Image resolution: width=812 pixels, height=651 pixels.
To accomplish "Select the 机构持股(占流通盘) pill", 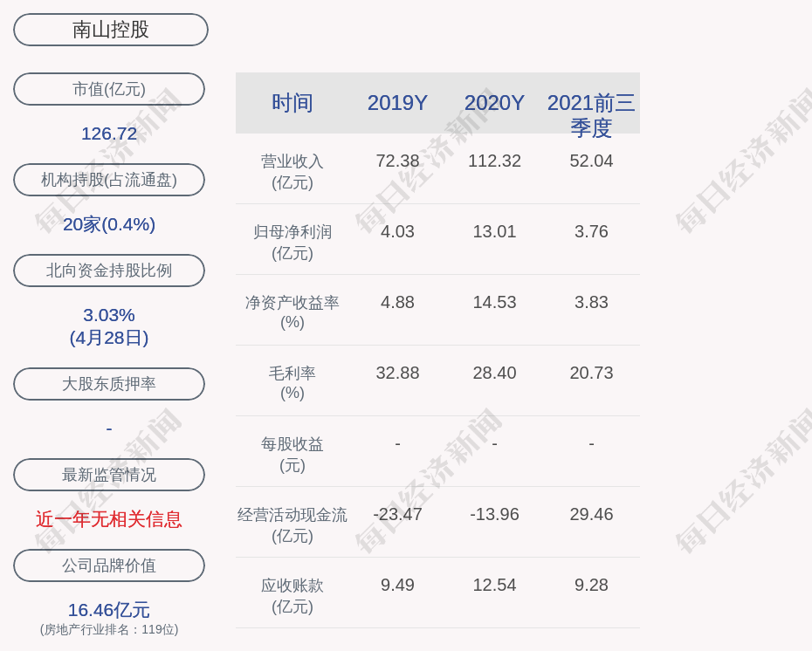I will pyautogui.click(x=109, y=180).
